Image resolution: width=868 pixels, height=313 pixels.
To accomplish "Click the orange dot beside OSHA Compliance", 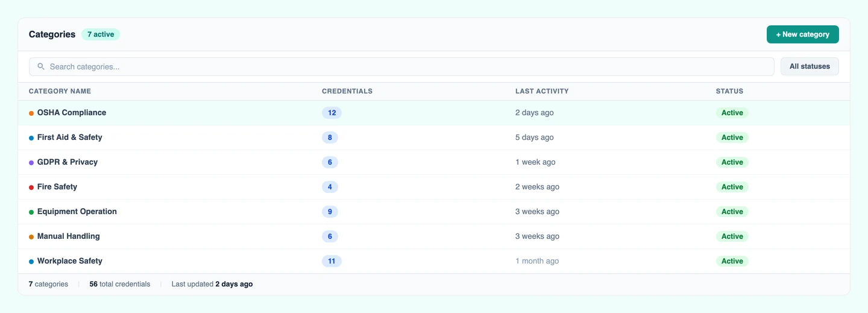I will click(x=31, y=113).
